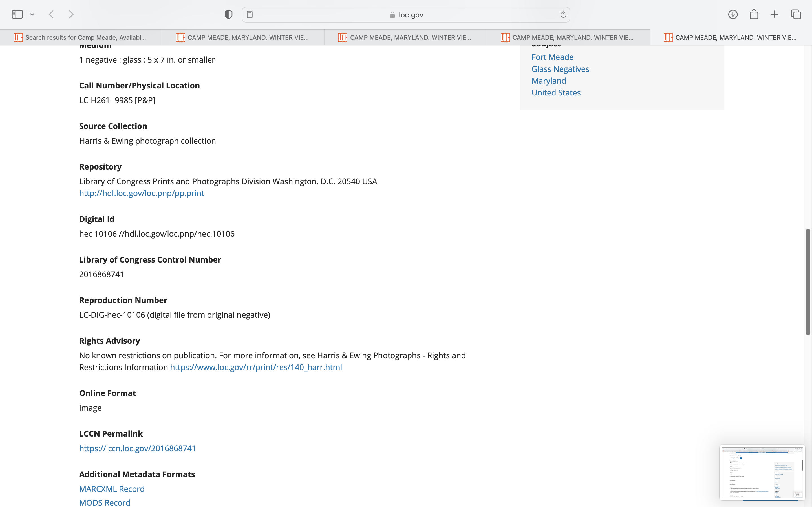Open sidebar options dropdown chevron
The width and height of the screenshot is (812, 507).
32,14
